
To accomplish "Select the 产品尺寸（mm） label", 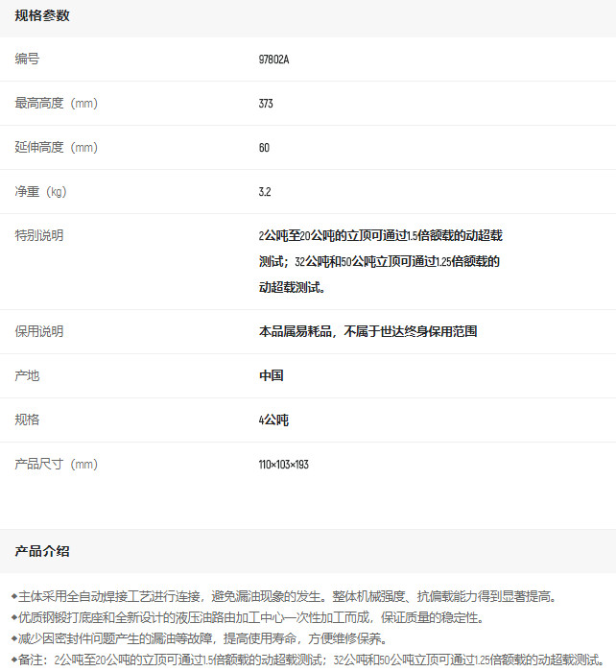I will [57, 465].
